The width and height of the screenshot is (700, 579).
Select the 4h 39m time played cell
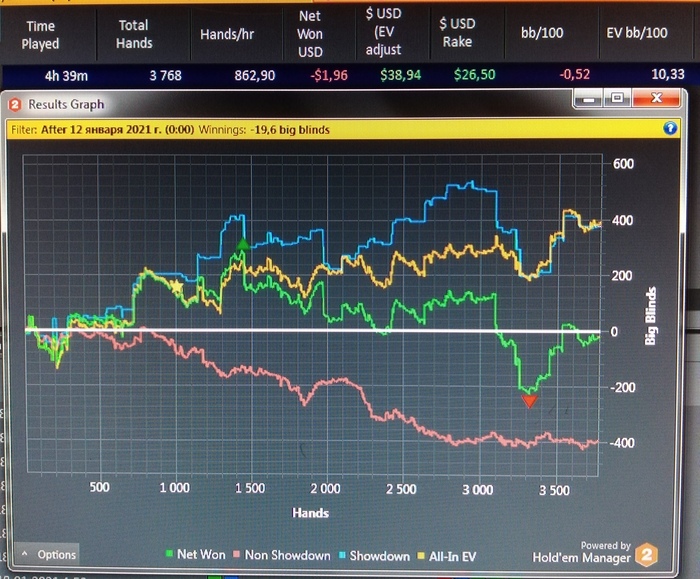66,75
